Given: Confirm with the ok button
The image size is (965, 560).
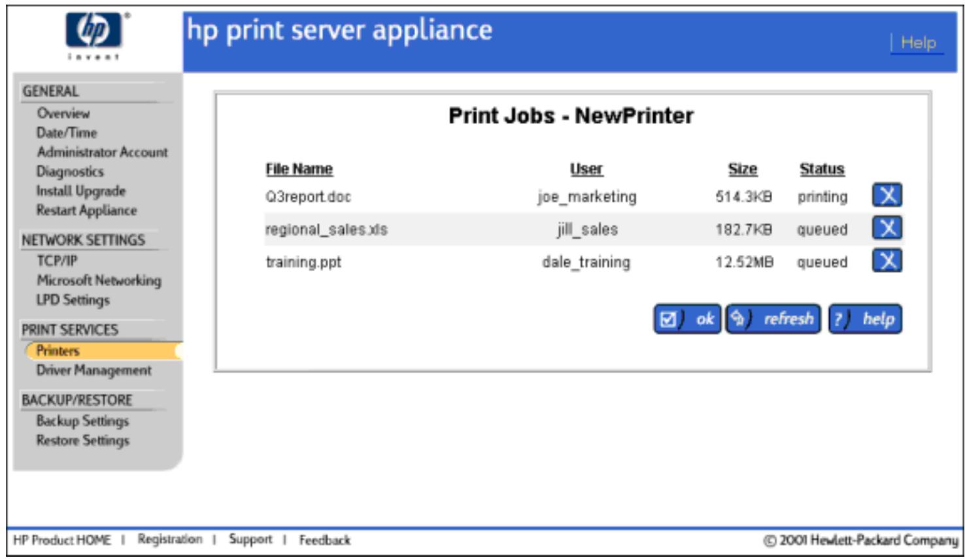Looking at the screenshot, I should click(687, 319).
